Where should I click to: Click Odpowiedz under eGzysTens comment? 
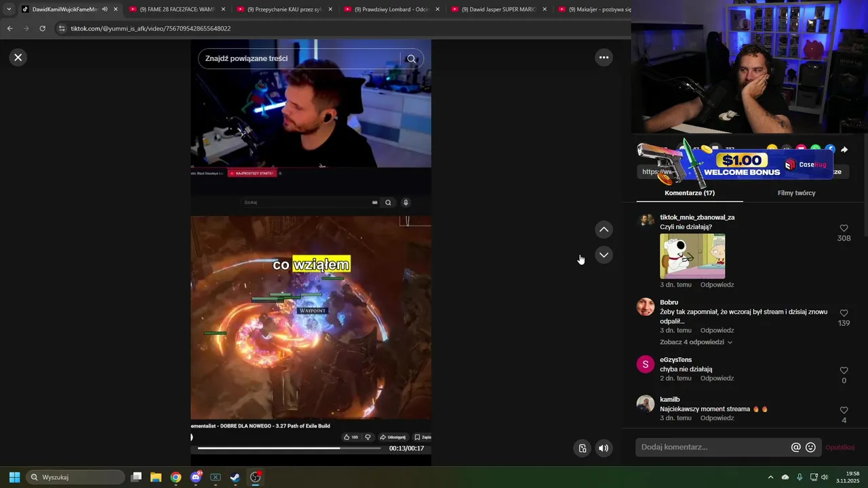click(717, 378)
